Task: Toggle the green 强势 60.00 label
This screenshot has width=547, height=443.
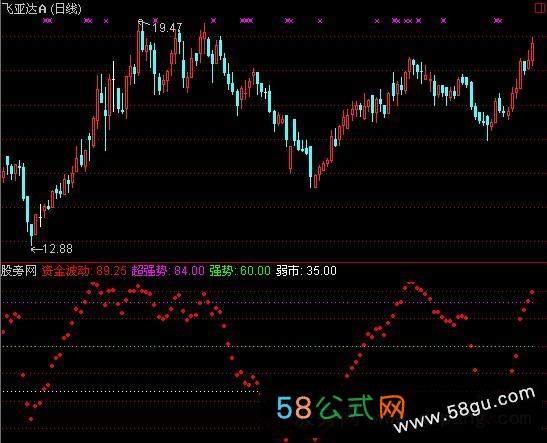Action: click(240, 271)
